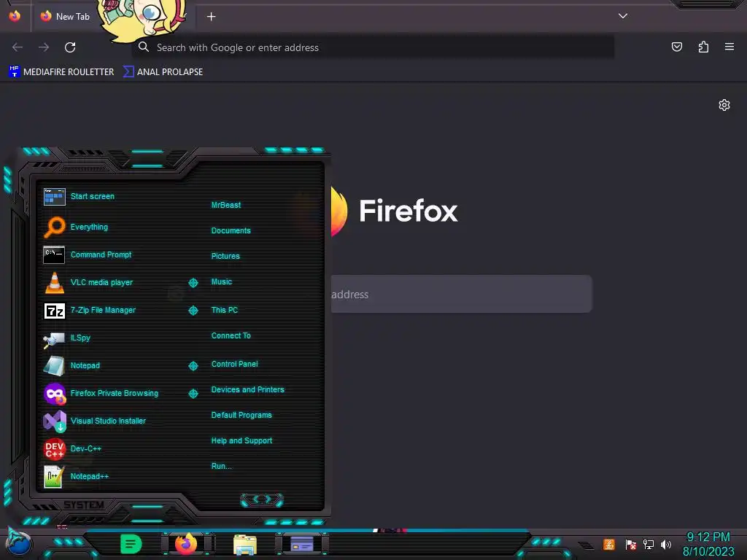Viewport: 747px width, 560px height.
Task: Expand VLC media player jump list arrow
Action: coord(193,283)
